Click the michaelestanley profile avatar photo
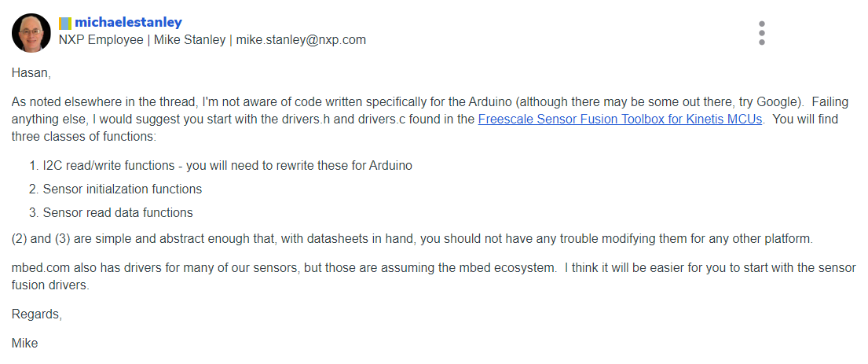The width and height of the screenshot is (868, 364). [32, 33]
